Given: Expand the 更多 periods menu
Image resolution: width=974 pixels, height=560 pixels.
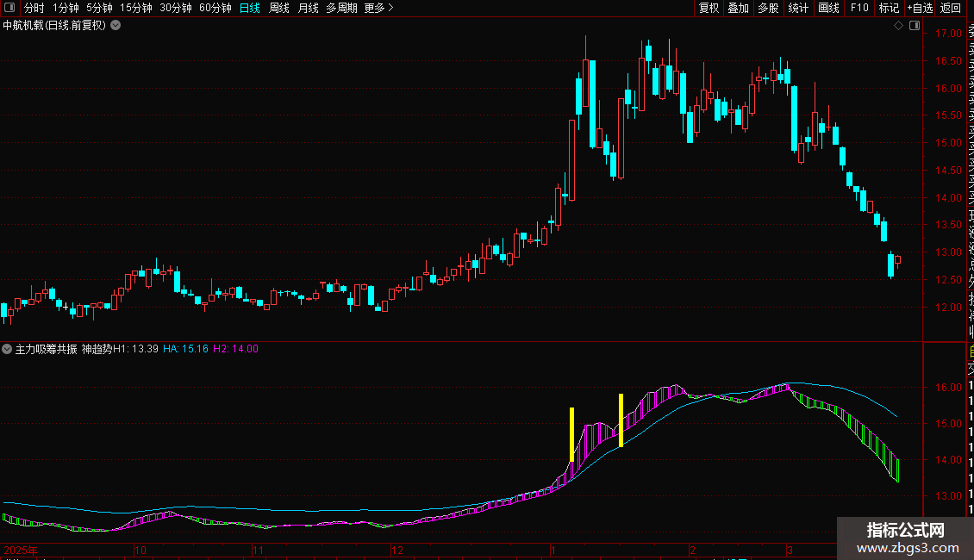Looking at the screenshot, I should [x=378, y=8].
